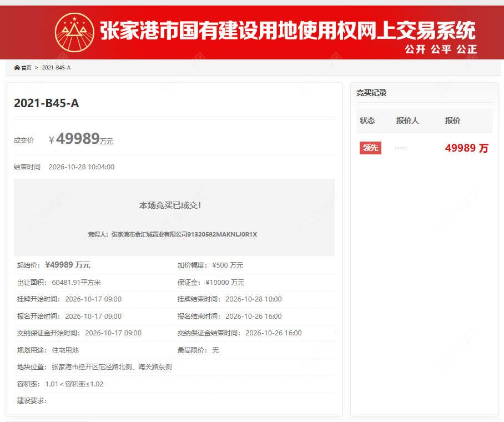Viewport: 504px width, 422px height.
Task: Click the 建设要求 label
Action: click(32, 401)
